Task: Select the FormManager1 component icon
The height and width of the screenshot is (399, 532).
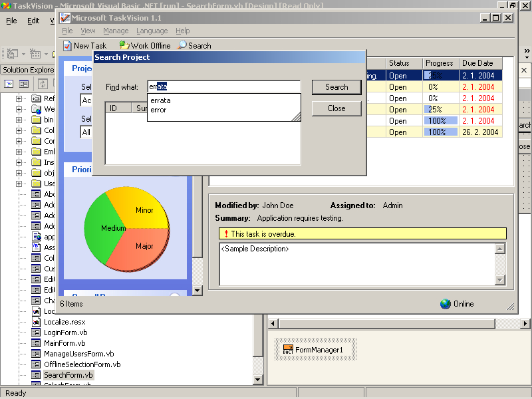Action: 288,349
